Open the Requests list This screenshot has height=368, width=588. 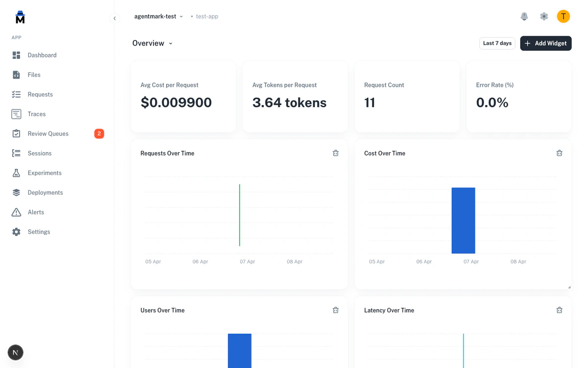coord(40,94)
